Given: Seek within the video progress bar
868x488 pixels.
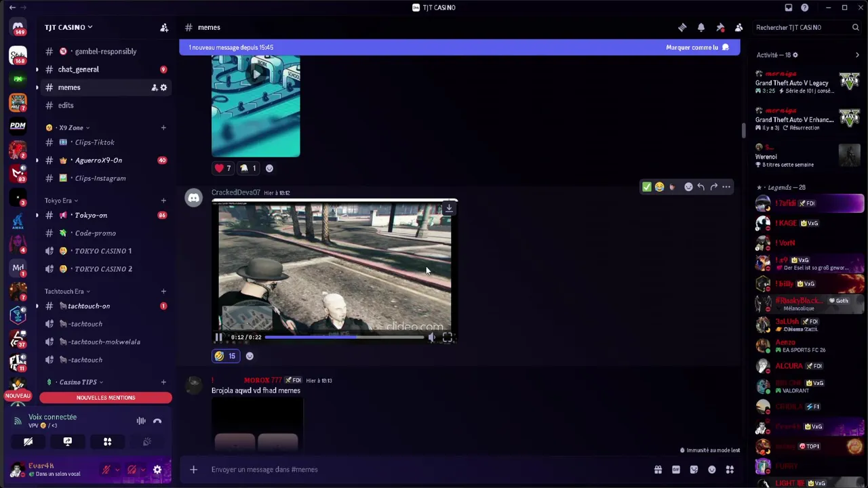Looking at the screenshot, I should point(344,337).
